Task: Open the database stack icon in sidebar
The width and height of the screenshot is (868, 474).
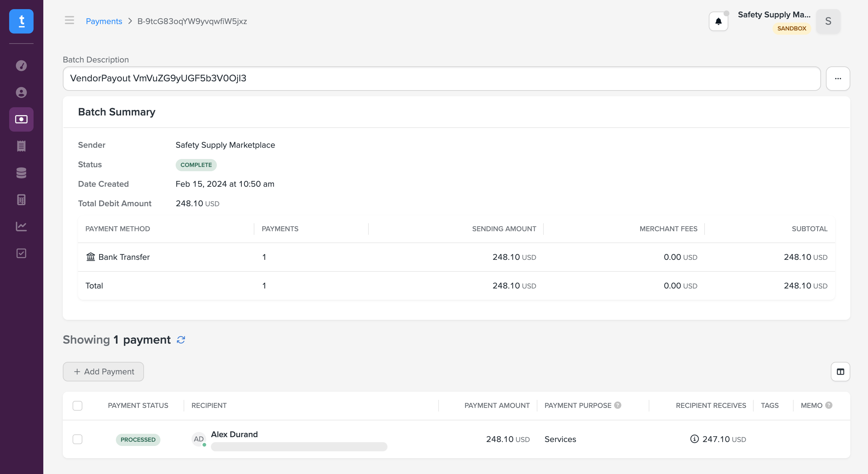Action: (x=21, y=173)
